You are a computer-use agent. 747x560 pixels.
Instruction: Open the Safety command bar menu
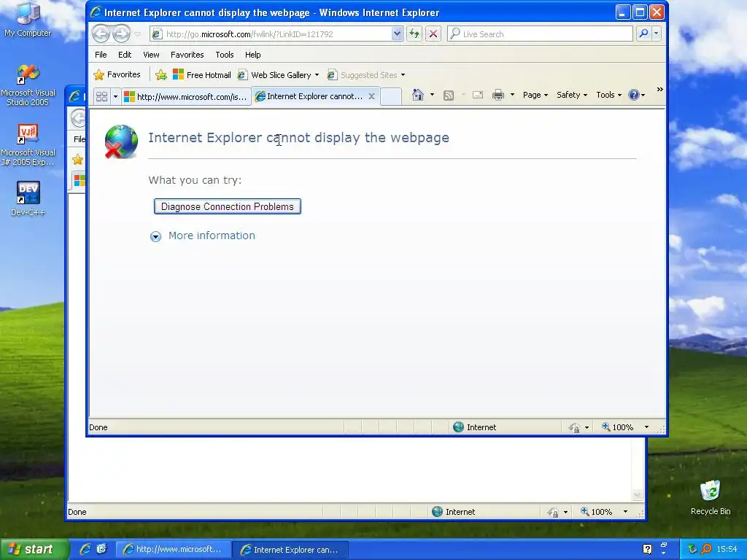click(x=572, y=95)
